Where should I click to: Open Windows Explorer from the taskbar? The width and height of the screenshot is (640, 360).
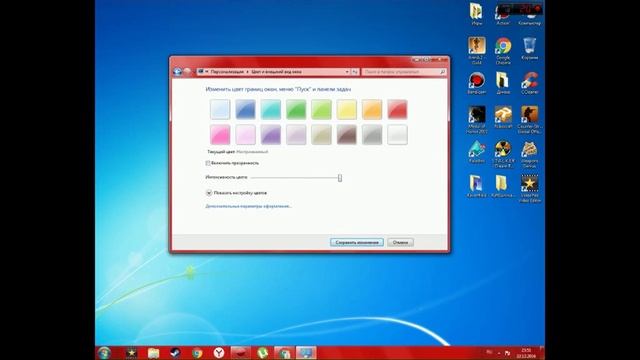(153, 353)
